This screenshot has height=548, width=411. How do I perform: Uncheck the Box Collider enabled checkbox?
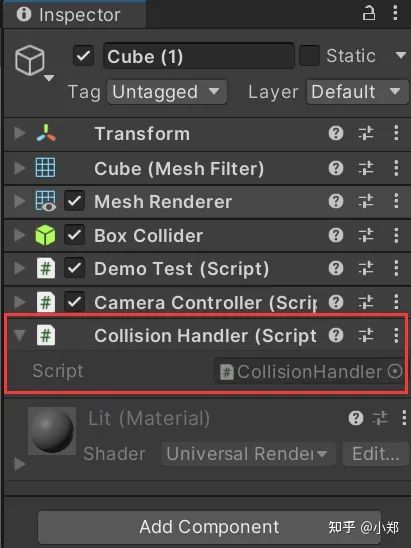pos(74,235)
